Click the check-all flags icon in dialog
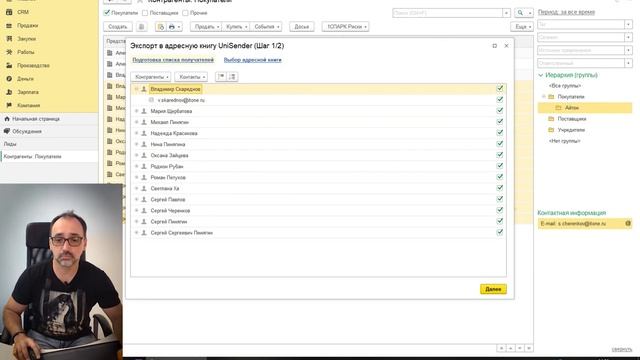 (x=221, y=76)
